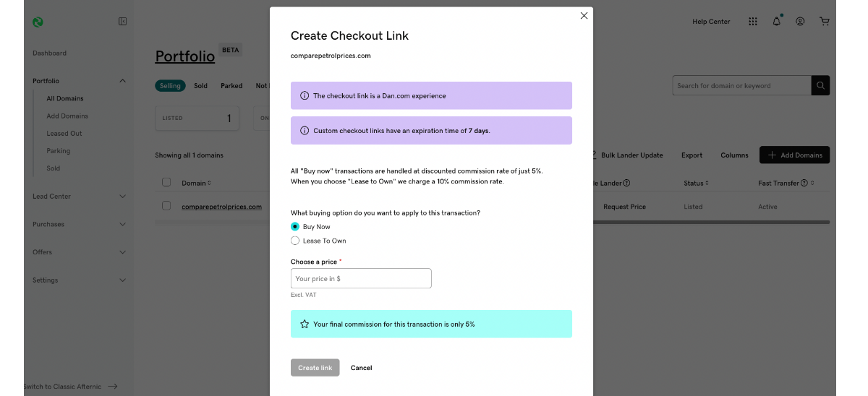This screenshot has height=396, width=868.
Task: Expand the Lead Center section
Action: pyautogui.click(x=122, y=197)
